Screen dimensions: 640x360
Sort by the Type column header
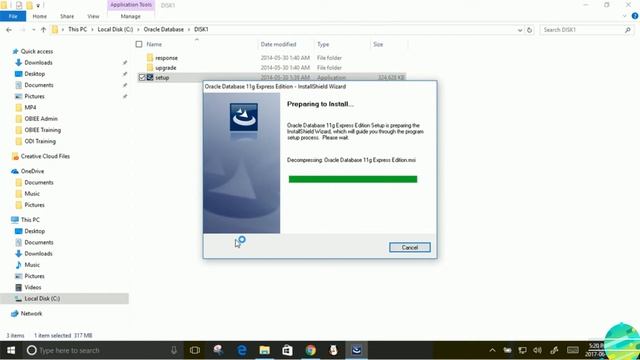323,44
